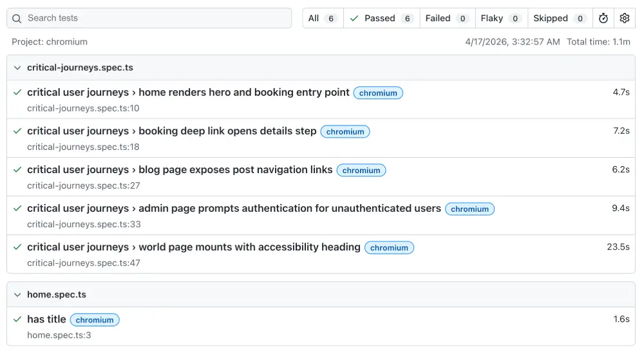Filter by Failed tests
This screenshot has width=644, height=354.
pos(448,19)
